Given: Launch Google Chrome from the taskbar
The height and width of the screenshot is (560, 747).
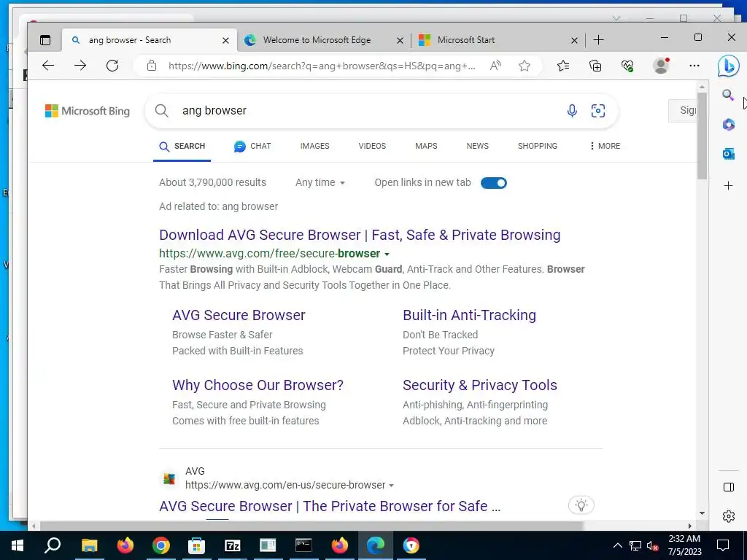Looking at the screenshot, I should [x=161, y=545].
